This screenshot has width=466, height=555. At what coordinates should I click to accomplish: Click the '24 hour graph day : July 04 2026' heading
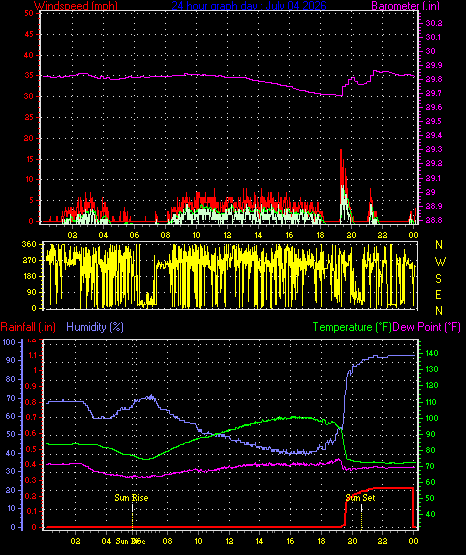pyautogui.click(x=249, y=6)
